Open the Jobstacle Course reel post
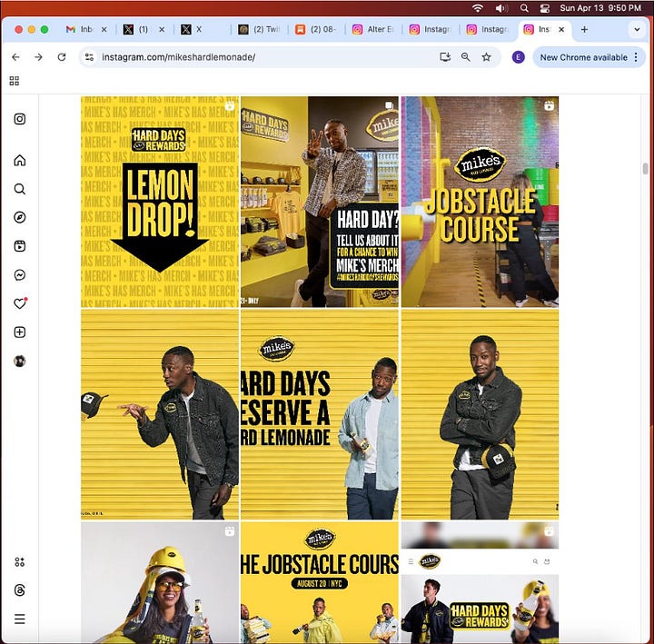This screenshot has width=654, height=644. (x=480, y=202)
